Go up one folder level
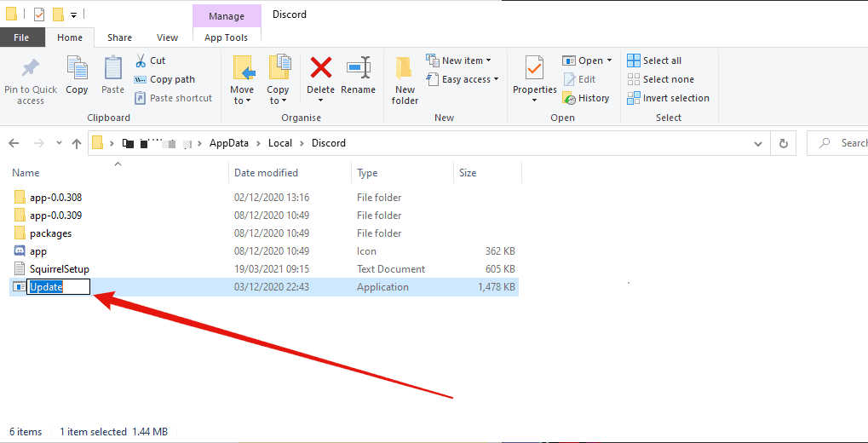The height and width of the screenshot is (443, 868). point(77,143)
